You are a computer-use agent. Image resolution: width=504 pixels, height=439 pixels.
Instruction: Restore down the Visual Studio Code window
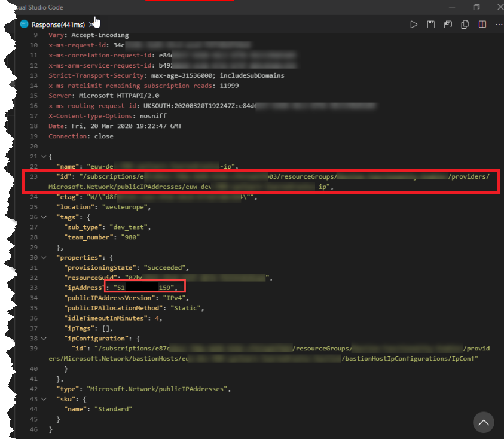point(476,7)
